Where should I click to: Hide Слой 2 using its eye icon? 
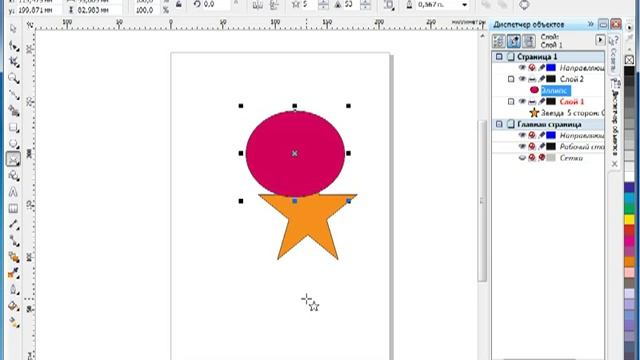[522, 79]
